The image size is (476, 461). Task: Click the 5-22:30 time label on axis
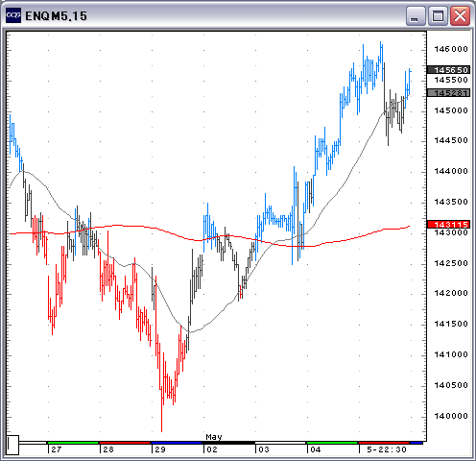tap(387, 449)
